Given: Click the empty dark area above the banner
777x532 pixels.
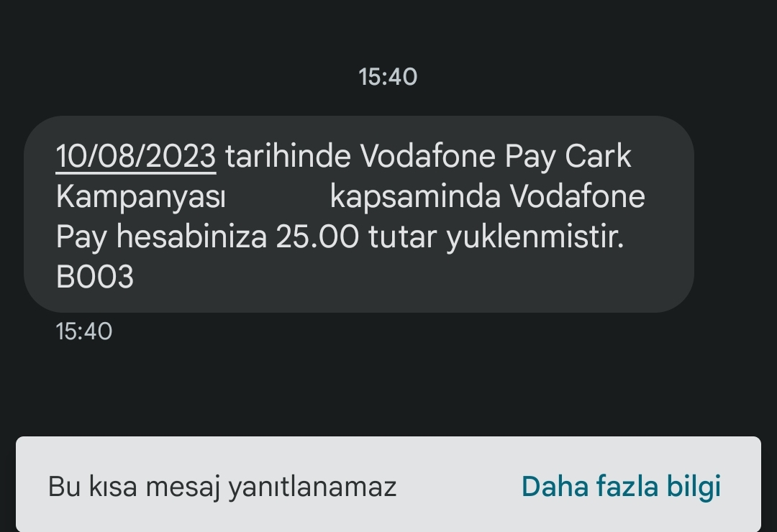Looking at the screenshot, I should click(388, 389).
